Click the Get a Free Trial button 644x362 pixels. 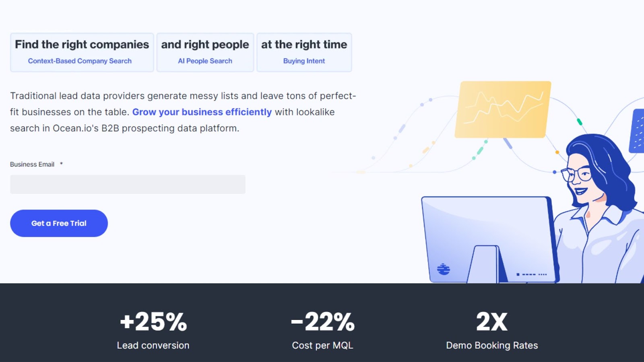(59, 223)
